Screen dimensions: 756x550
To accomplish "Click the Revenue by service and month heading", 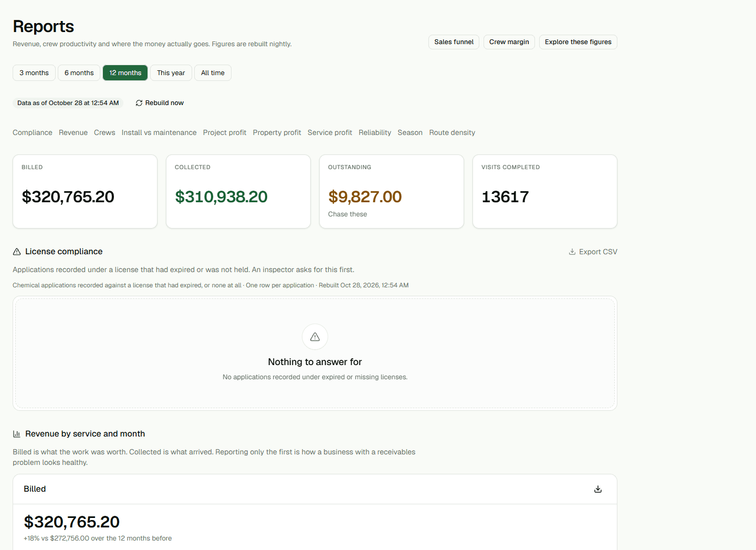I will [x=85, y=434].
